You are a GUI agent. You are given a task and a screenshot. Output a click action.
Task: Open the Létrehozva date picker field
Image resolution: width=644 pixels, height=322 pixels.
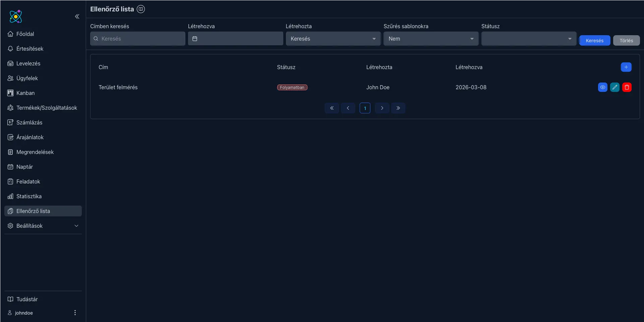[x=235, y=39]
